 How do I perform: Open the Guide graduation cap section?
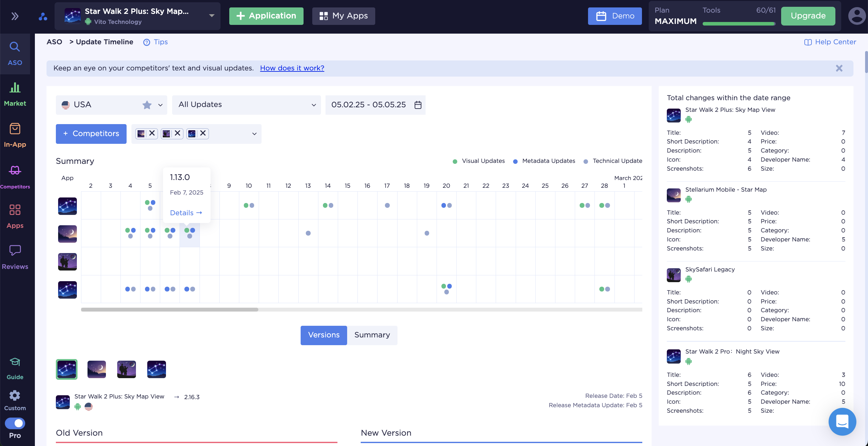coord(15,368)
